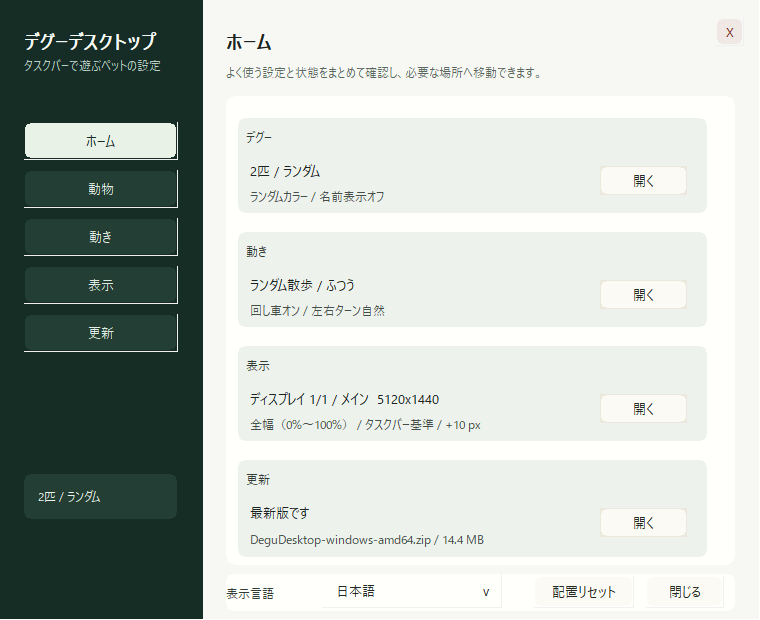760x620 pixels.
Task: Click 開く in the 表示 card
Action: (x=643, y=409)
